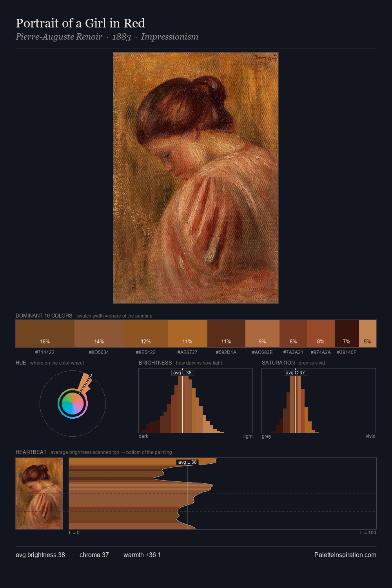The width and height of the screenshot is (392, 588).
Task: Click the white hue pointer dot on wheel
Action: pyautogui.click(x=91, y=375)
